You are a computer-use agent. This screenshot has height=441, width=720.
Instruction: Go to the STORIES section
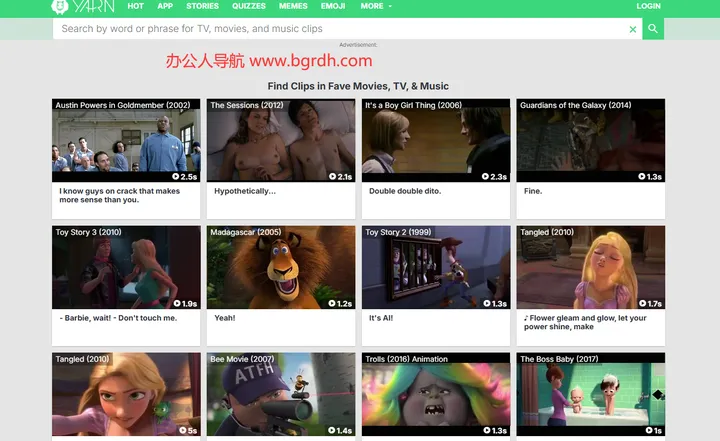[202, 6]
